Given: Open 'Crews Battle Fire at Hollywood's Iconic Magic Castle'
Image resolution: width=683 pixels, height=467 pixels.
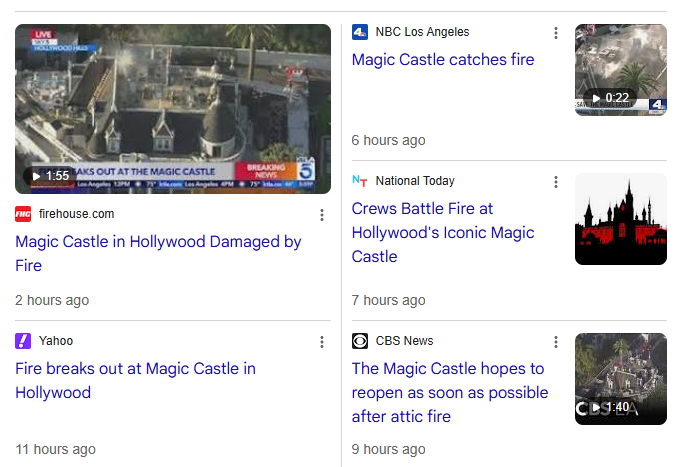Looking at the screenshot, I should pos(443,233).
